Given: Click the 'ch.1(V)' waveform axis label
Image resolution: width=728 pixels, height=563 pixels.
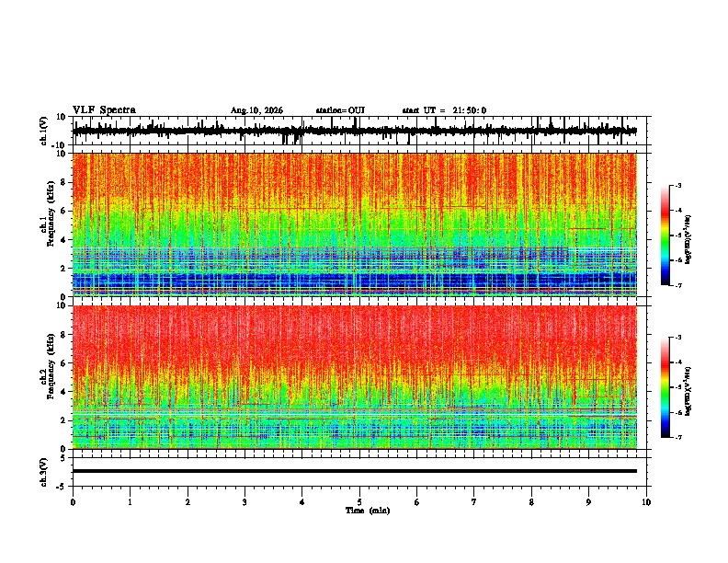Looking at the screenshot, I should tap(44, 131).
